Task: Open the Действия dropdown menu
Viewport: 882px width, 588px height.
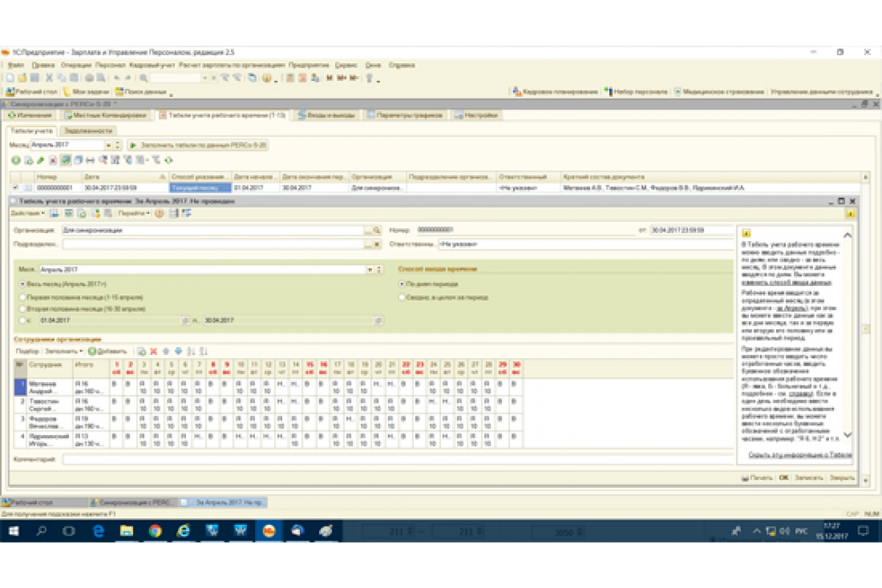Action: [x=26, y=213]
